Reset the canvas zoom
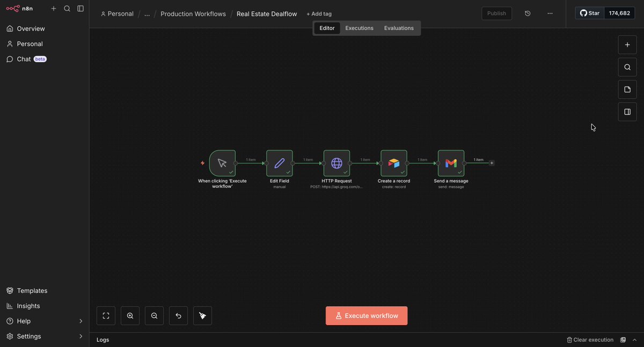The image size is (644, 347). pyautogui.click(x=178, y=316)
